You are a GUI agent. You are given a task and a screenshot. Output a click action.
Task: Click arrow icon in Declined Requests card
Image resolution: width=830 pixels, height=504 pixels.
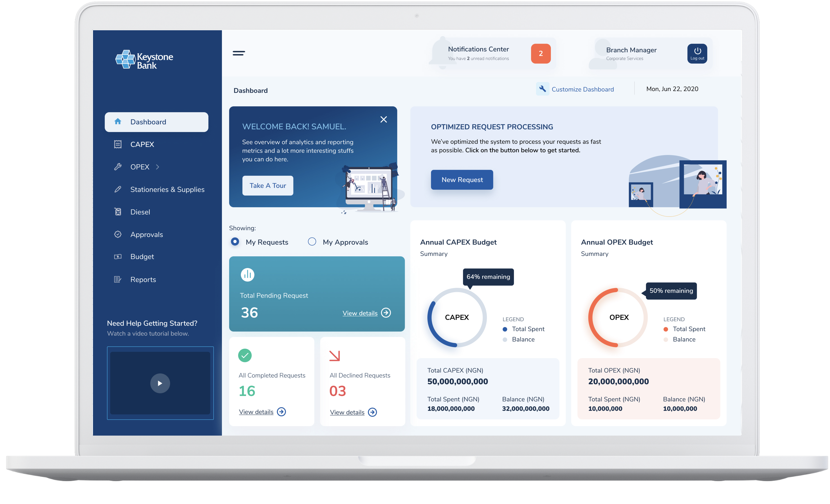tap(372, 412)
